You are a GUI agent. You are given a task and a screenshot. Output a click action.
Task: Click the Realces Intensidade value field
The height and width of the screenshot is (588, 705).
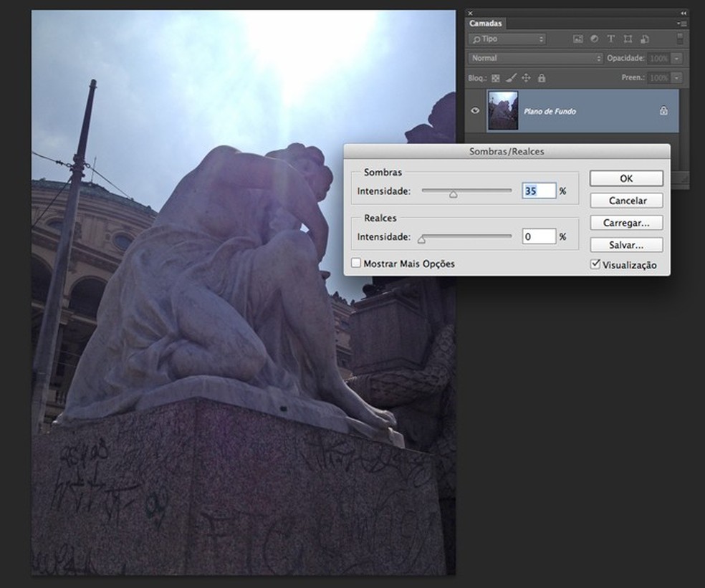pyautogui.click(x=538, y=236)
